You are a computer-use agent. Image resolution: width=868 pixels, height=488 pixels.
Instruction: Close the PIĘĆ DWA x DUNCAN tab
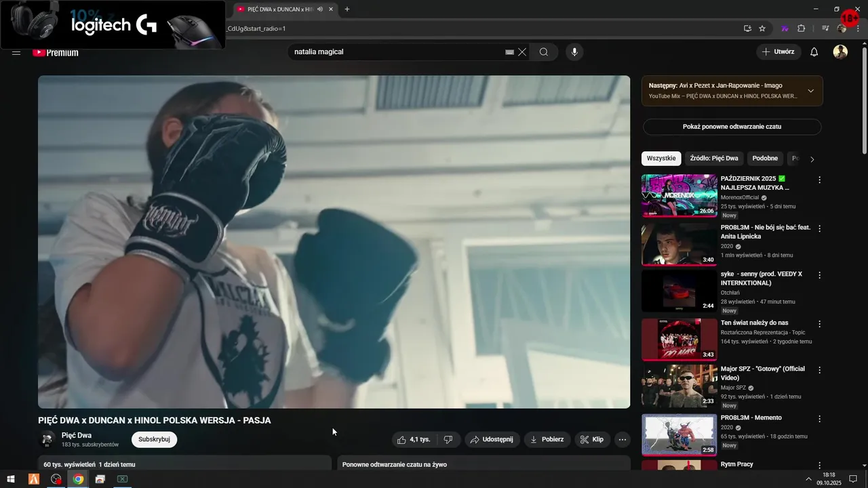tap(330, 9)
